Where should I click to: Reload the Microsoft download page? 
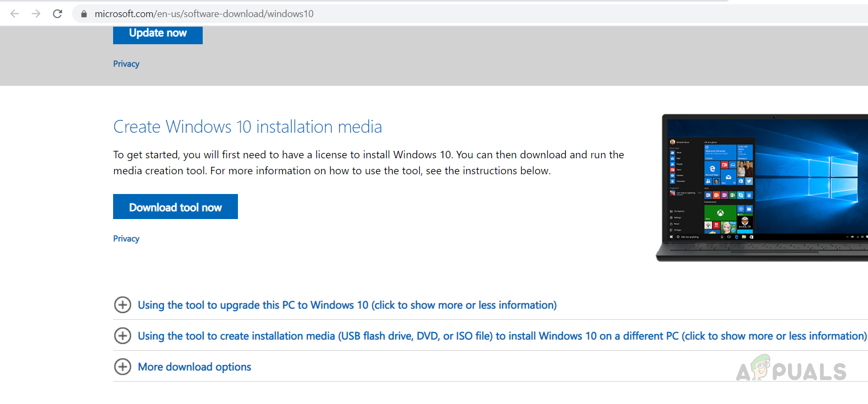pos(58,14)
